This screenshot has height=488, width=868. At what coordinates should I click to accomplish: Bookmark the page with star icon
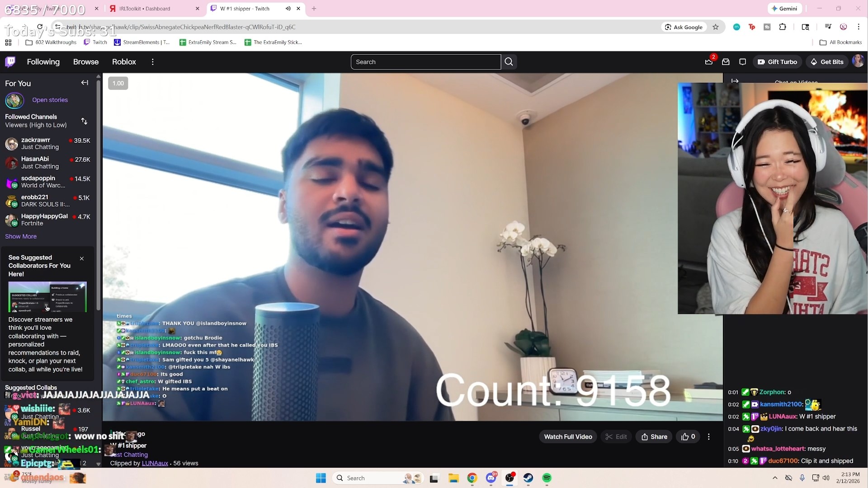[x=715, y=27]
